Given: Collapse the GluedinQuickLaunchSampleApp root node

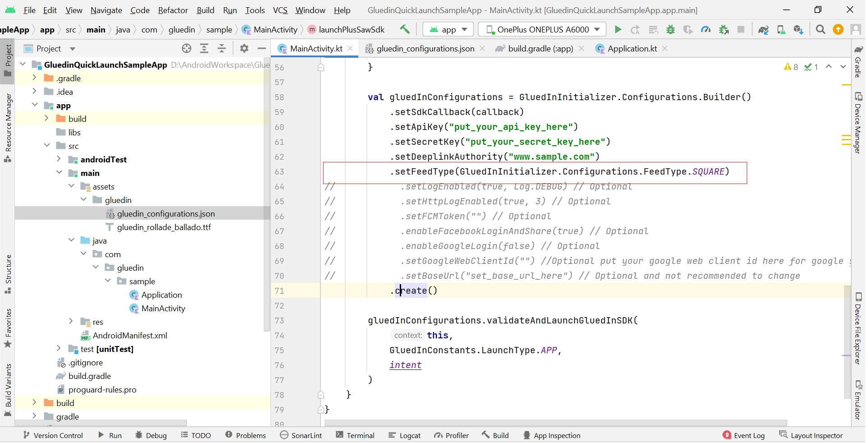Looking at the screenshot, I should pyautogui.click(x=23, y=65).
